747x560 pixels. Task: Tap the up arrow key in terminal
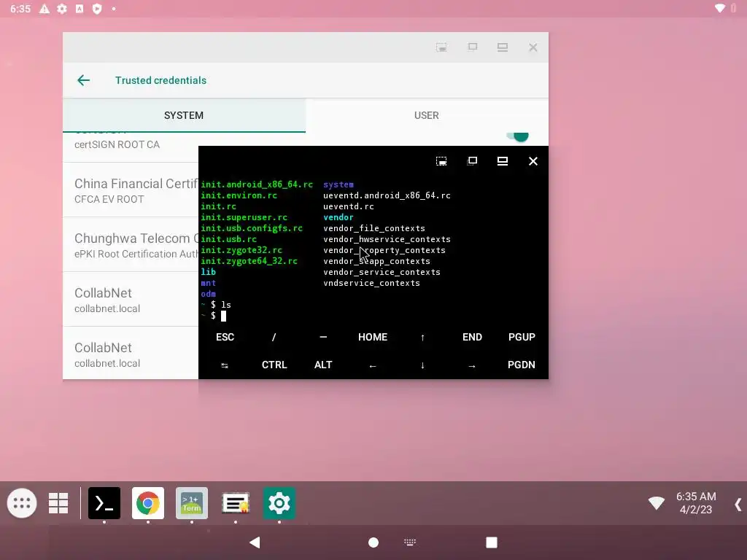pos(422,337)
